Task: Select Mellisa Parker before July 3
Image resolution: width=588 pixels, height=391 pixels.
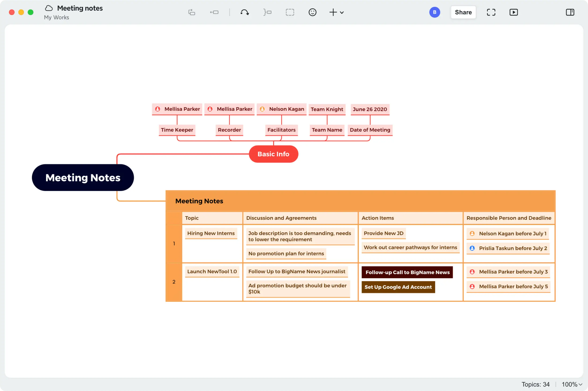Action: [x=508, y=272]
